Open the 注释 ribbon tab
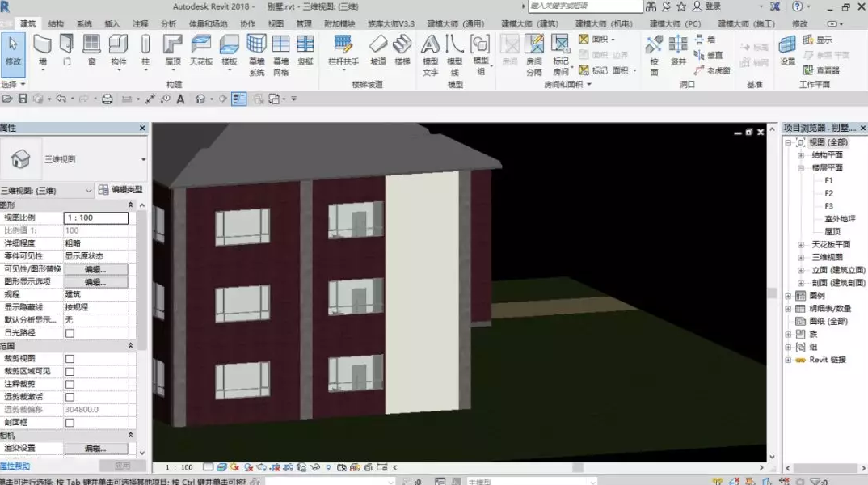The image size is (868, 485). click(140, 23)
